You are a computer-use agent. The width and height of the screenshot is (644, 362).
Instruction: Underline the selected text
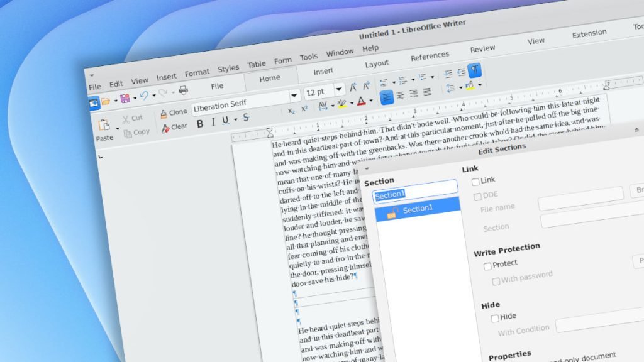click(x=225, y=120)
